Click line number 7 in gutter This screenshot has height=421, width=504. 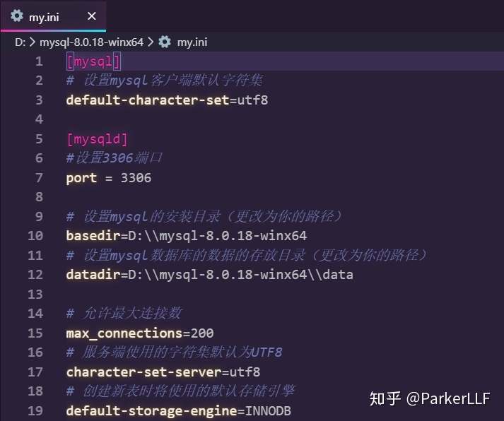tap(39, 178)
